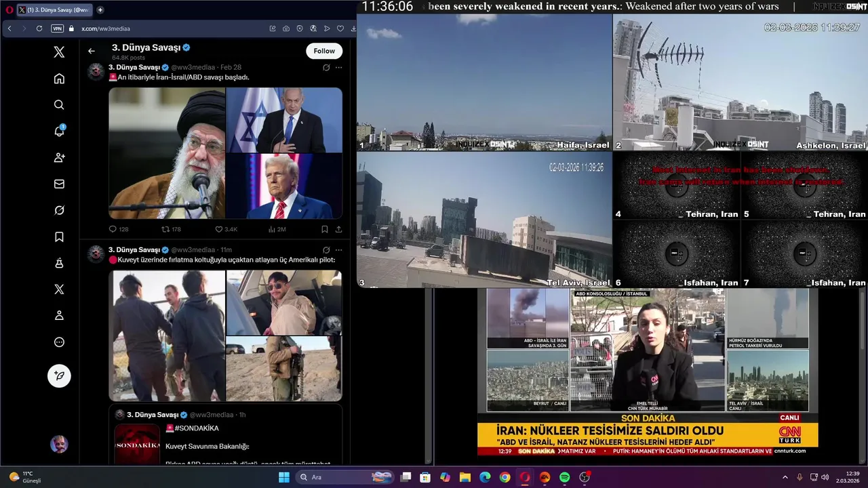Show hidden system tray icons
The height and width of the screenshot is (488, 868).
coord(785,477)
